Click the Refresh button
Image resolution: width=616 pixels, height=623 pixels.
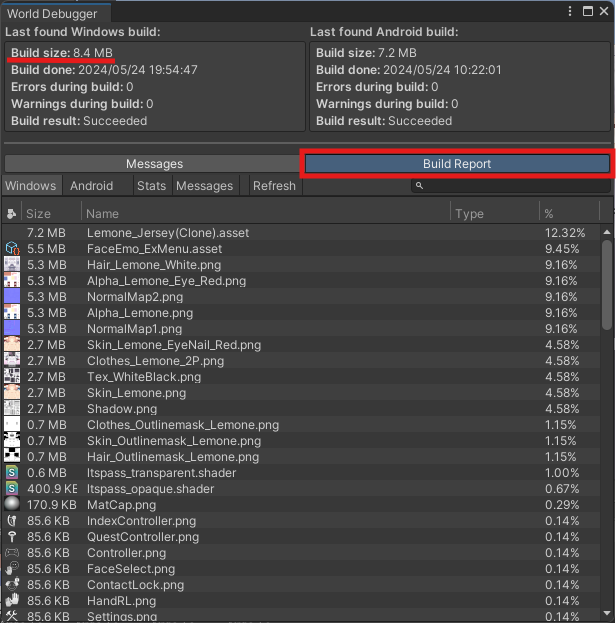pyautogui.click(x=274, y=186)
